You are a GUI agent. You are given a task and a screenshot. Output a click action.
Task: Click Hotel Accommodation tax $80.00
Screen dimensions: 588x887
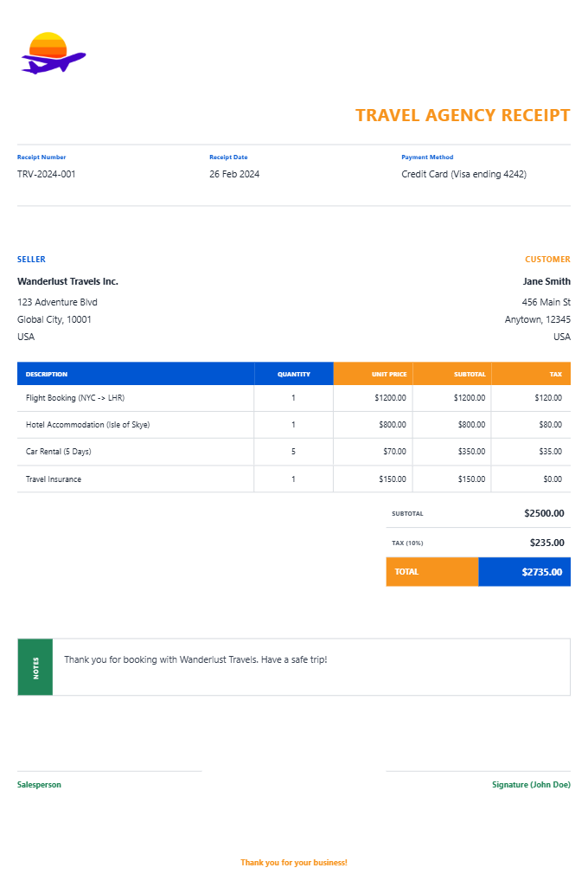point(550,425)
